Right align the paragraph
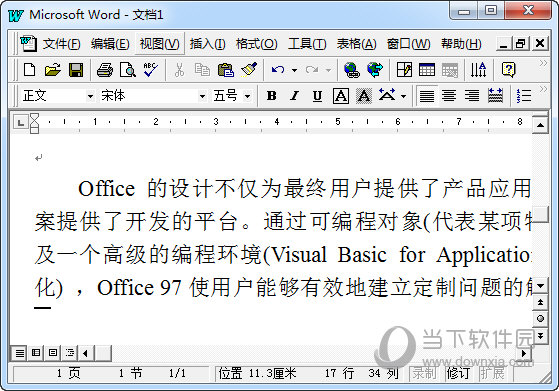559x391 pixels. tap(472, 96)
